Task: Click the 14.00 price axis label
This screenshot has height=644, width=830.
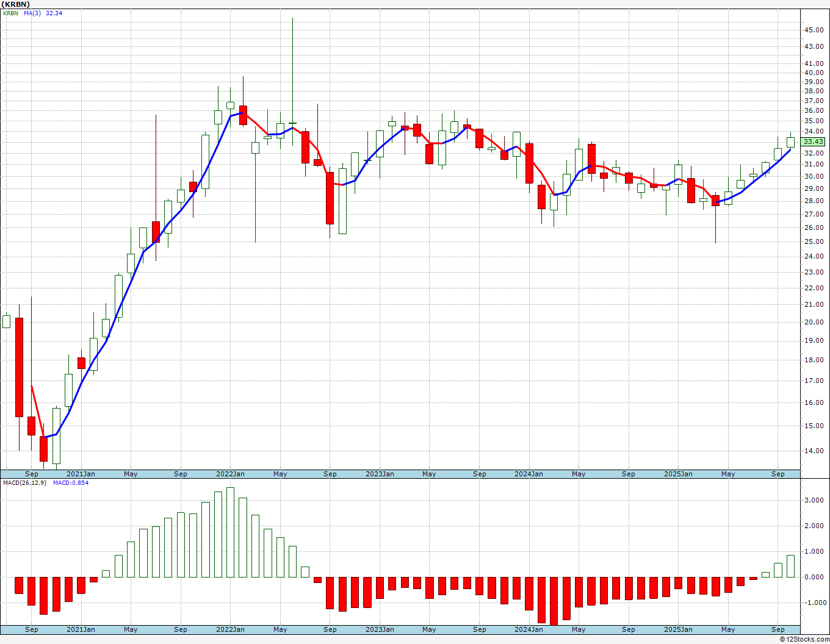Action: [814, 451]
